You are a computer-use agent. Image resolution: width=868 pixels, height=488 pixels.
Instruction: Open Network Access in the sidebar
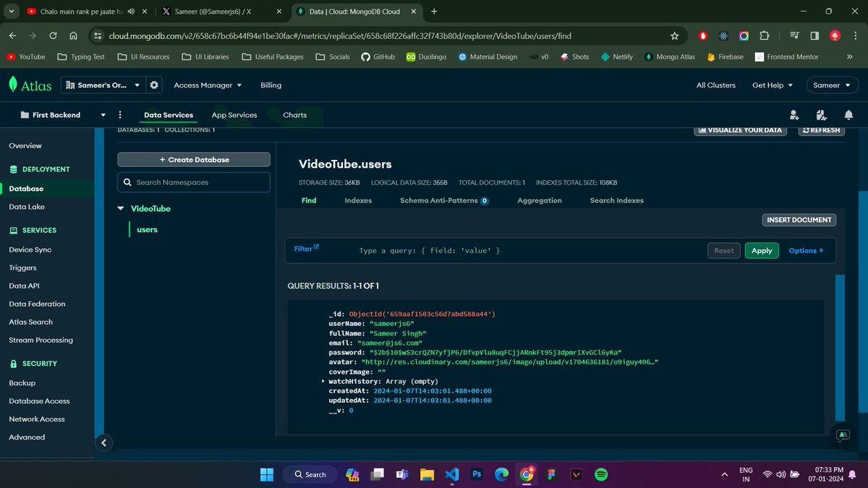[x=37, y=419]
